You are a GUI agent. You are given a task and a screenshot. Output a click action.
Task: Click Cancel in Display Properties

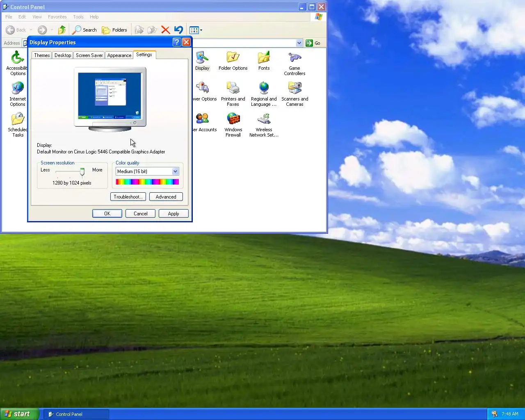click(x=140, y=214)
